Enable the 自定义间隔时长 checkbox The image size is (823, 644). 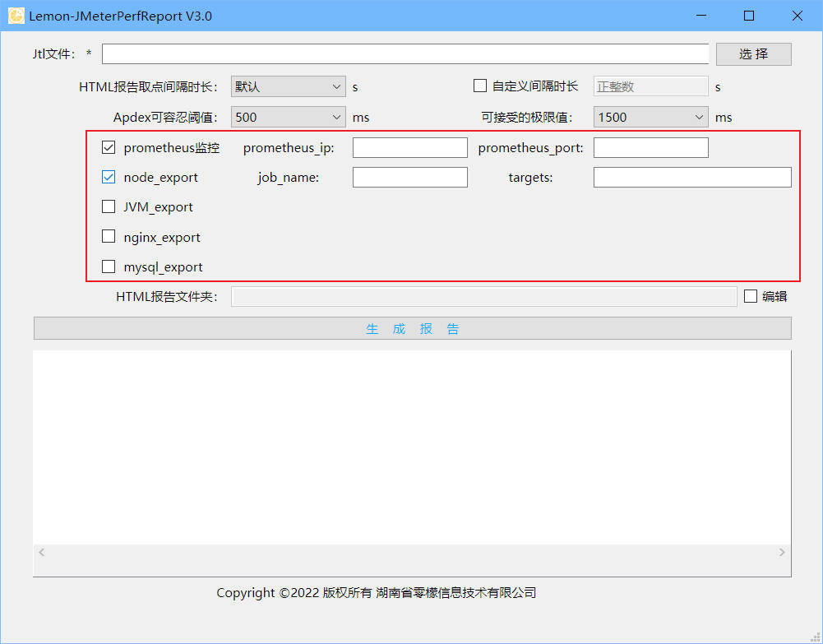click(479, 86)
